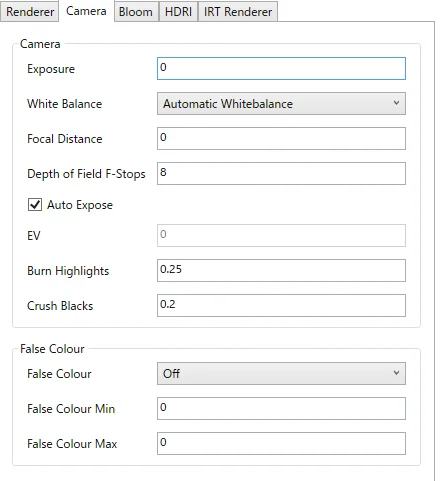Click the Focal Distance label
Image resolution: width=445 pixels, height=481 pixels.
65,139
